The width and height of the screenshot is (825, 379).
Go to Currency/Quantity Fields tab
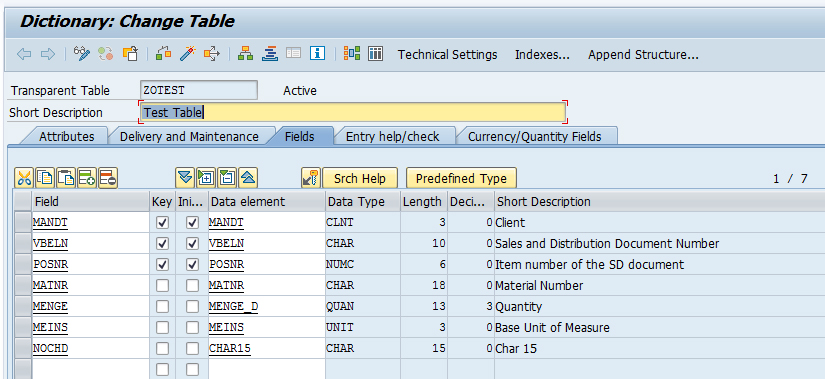(535, 136)
